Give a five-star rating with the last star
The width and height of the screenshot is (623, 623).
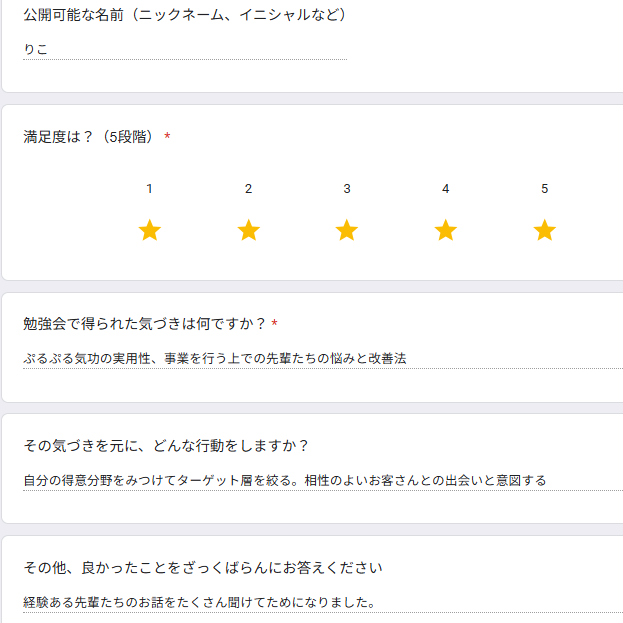pyautogui.click(x=545, y=231)
